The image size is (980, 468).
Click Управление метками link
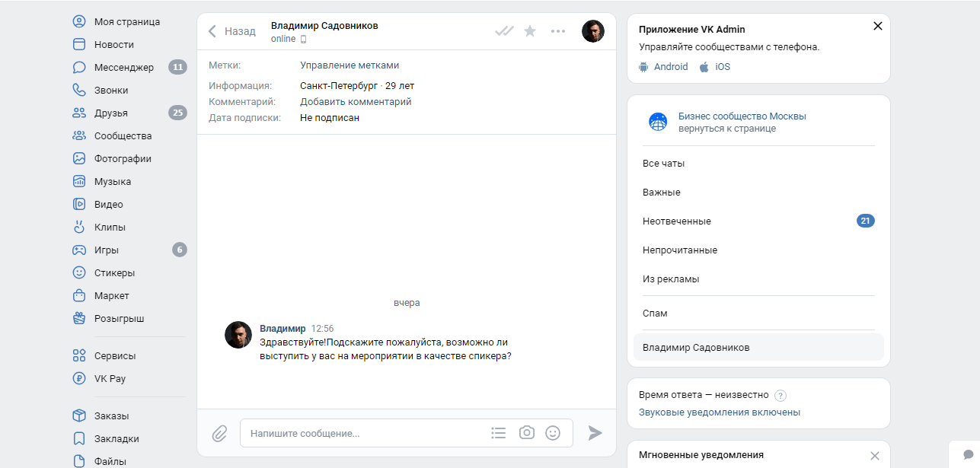(350, 65)
